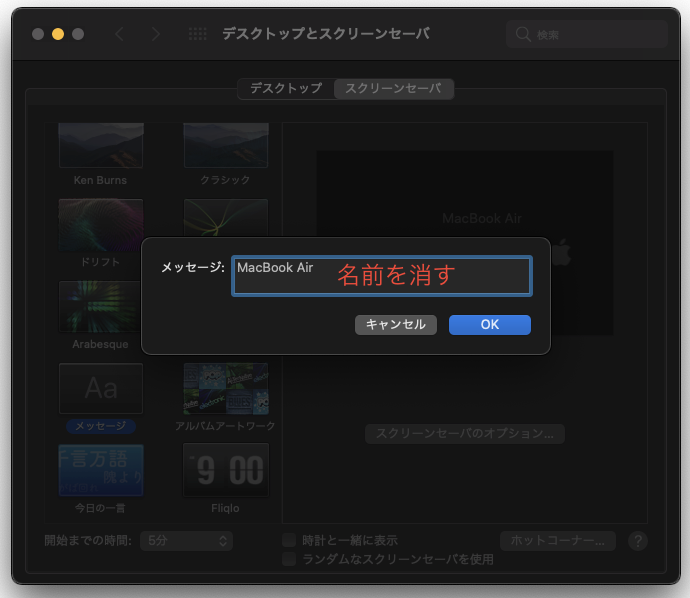Choose the 今日の一言 screen saver
The image size is (690, 598).
101,470
